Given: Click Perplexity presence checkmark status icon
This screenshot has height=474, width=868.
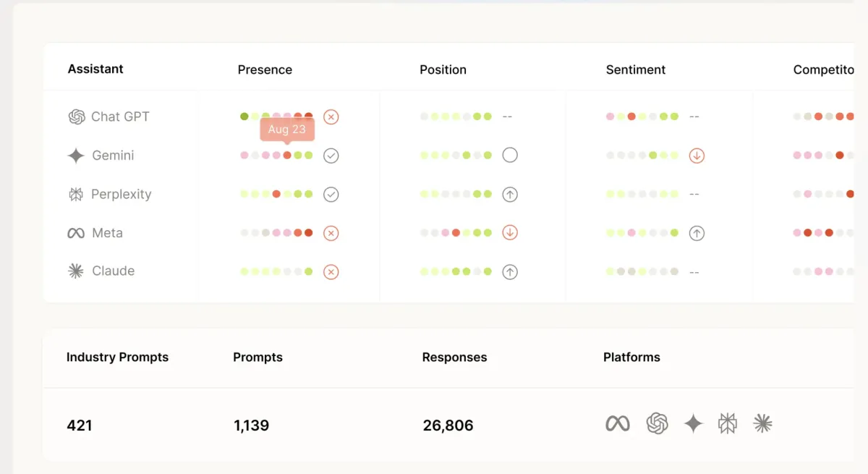Looking at the screenshot, I should (x=331, y=194).
